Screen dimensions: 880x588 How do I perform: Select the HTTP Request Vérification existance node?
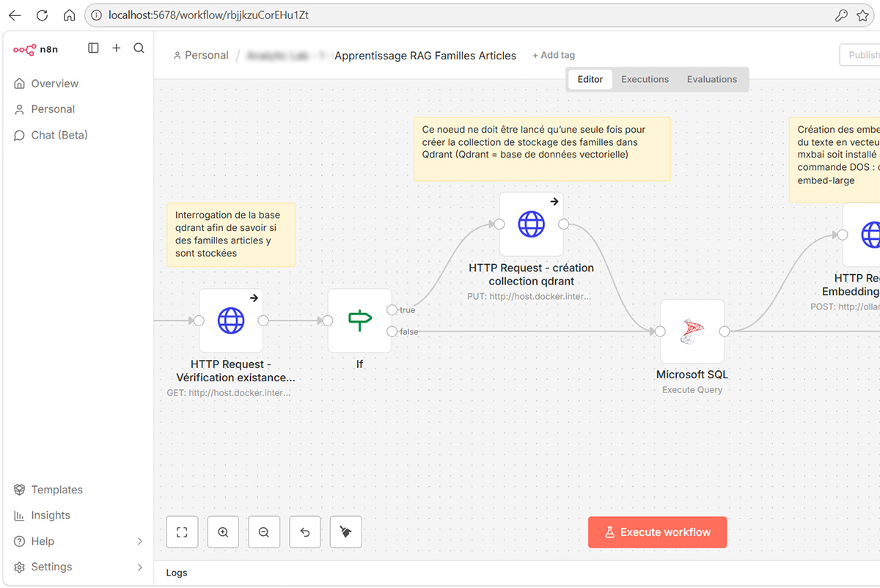click(x=231, y=320)
